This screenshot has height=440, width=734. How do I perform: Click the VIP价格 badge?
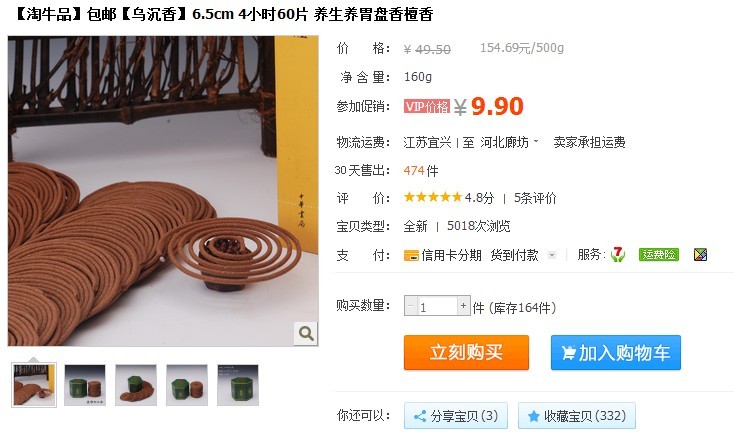[x=427, y=106]
